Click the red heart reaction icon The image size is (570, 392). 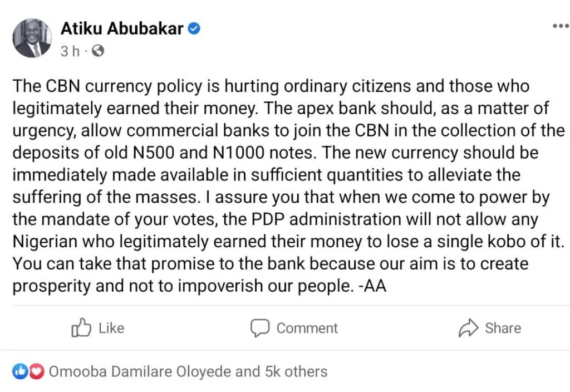coord(36,371)
